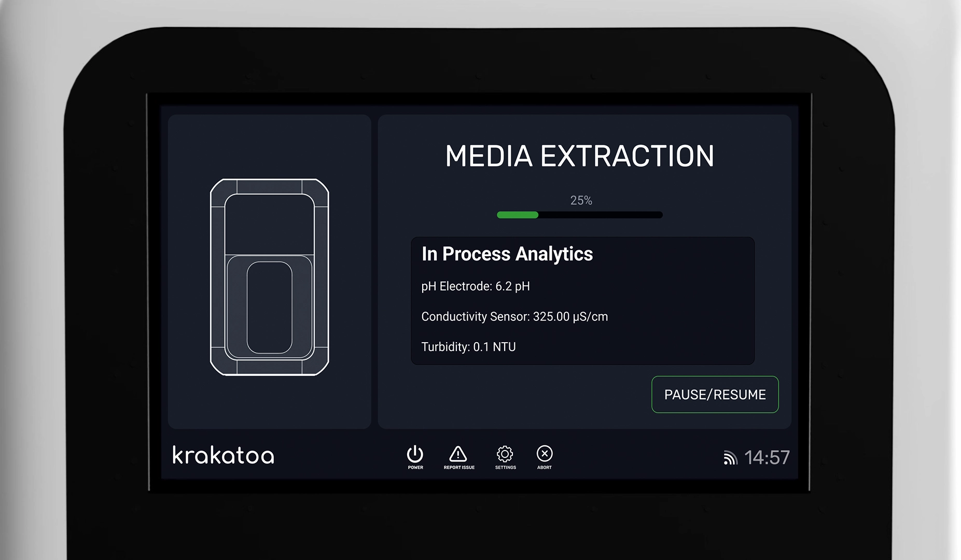961x560 pixels.
Task: Click the 25% progress bar
Action: point(579,214)
